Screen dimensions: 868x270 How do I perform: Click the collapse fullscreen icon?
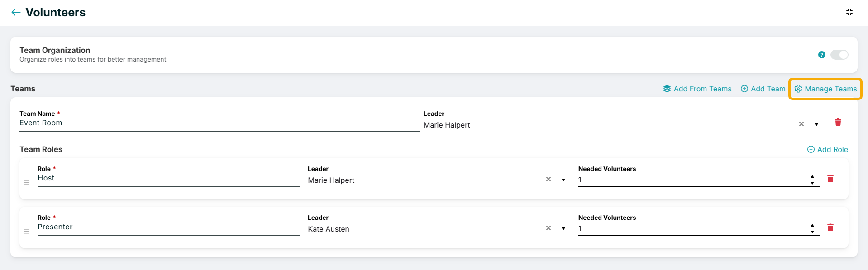click(x=849, y=12)
